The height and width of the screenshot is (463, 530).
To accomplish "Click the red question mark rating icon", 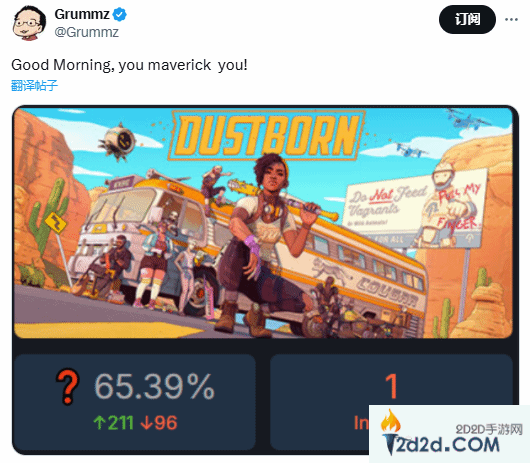I will [68, 386].
